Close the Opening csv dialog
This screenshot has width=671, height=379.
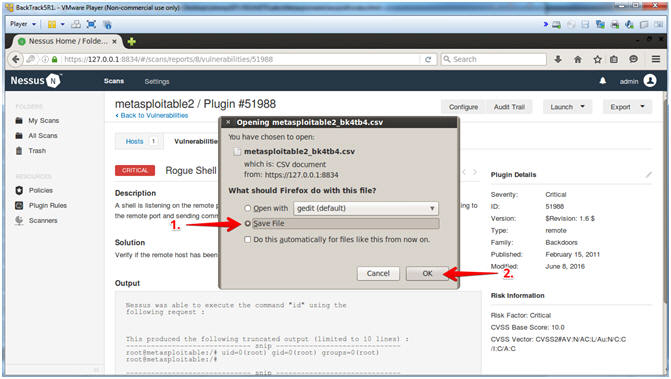pos(228,122)
